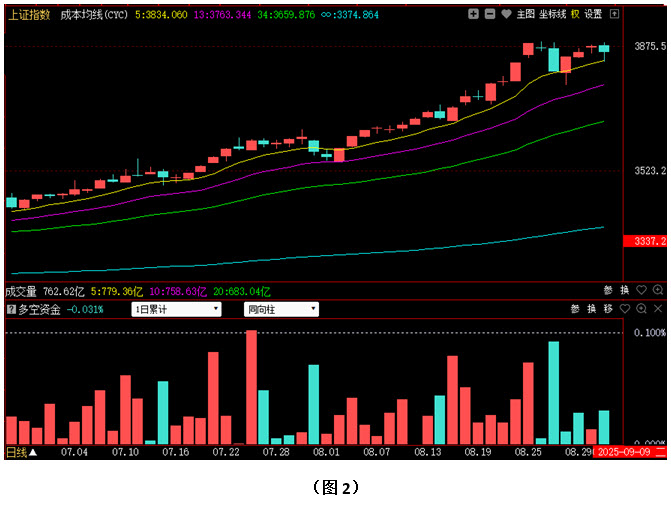Click the 3875.5 price axis label
This screenshot has height=506, width=671.
tap(650, 46)
